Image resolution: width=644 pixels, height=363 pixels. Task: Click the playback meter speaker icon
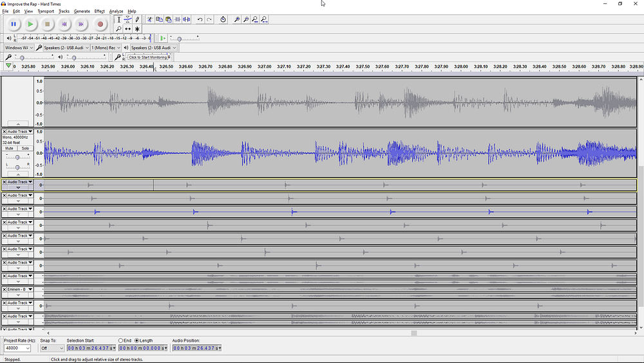[x=9, y=38]
